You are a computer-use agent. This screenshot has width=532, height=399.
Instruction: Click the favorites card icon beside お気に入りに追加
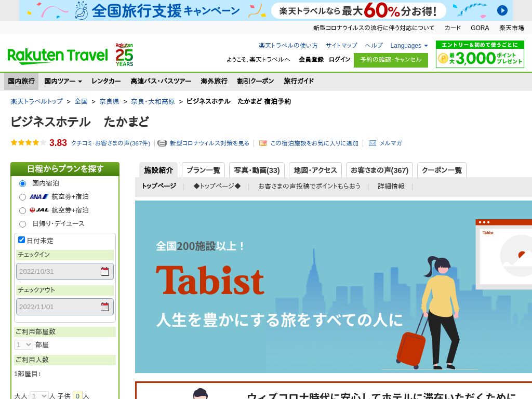tap(262, 143)
